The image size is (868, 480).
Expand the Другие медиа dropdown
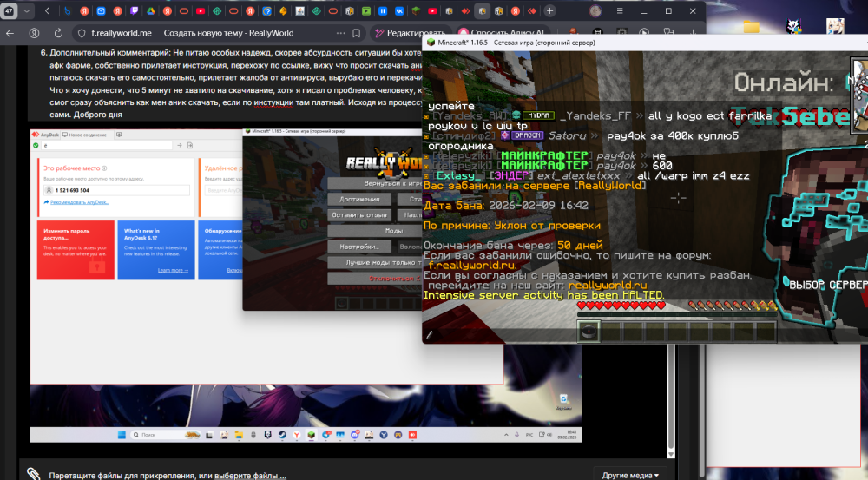tap(630, 475)
